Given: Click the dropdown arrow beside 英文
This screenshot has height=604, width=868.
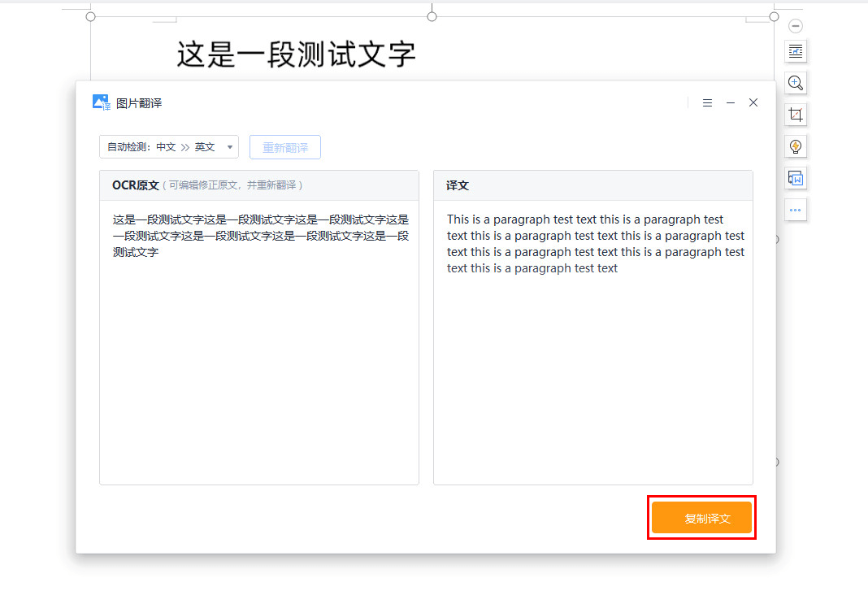Looking at the screenshot, I should point(230,147).
